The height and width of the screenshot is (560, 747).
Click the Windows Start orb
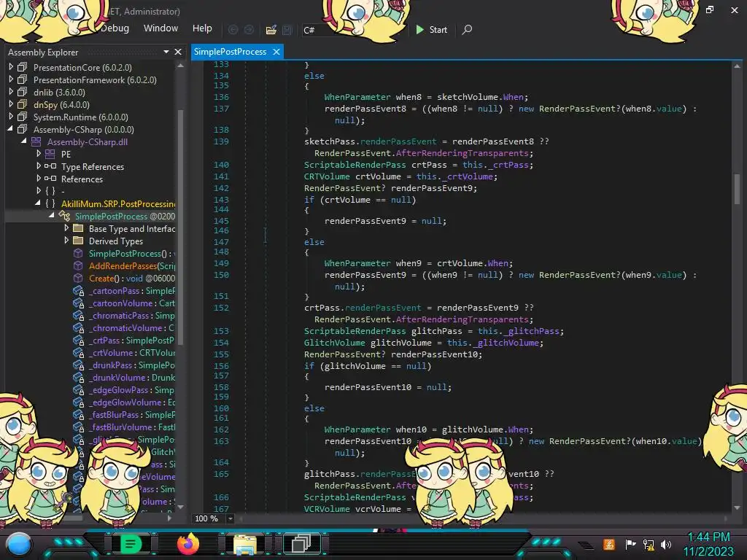[x=18, y=544]
